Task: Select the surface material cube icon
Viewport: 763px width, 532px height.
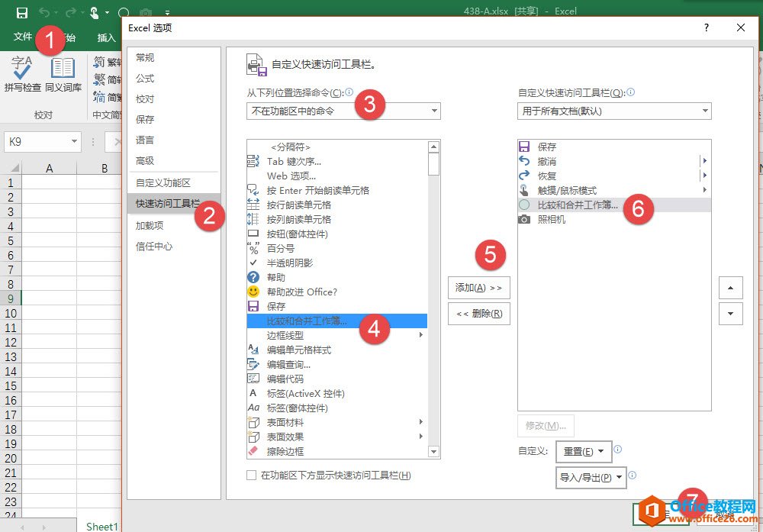Action: pyautogui.click(x=253, y=422)
